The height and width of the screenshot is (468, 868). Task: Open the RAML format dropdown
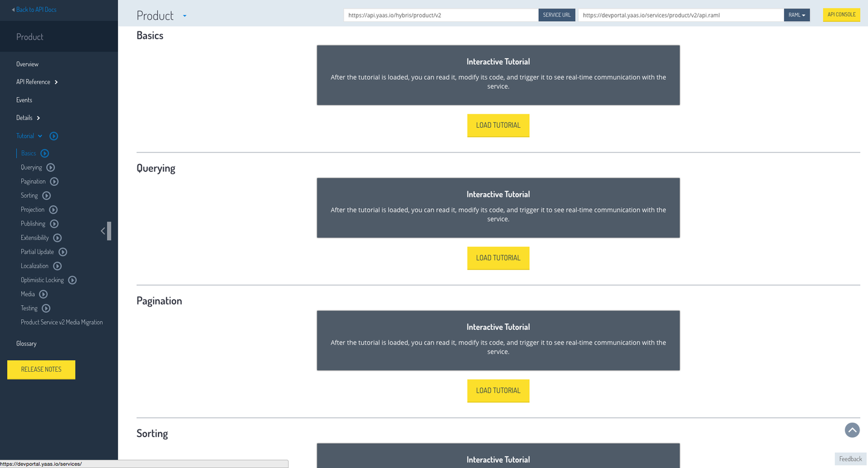(797, 15)
